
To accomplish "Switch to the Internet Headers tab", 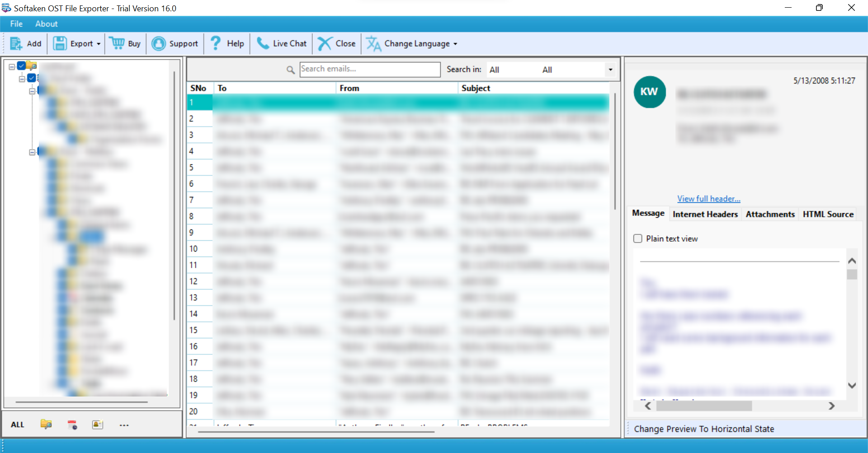I will click(705, 214).
